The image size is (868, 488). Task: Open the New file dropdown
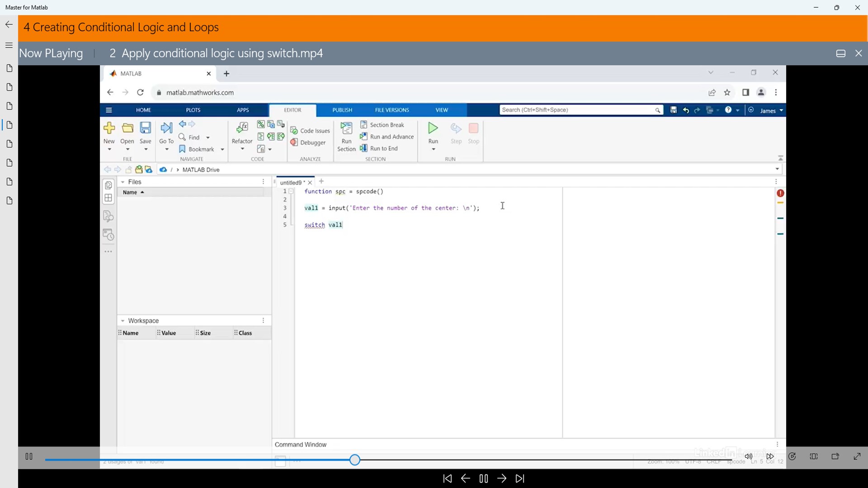pyautogui.click(x=109, y=149)
